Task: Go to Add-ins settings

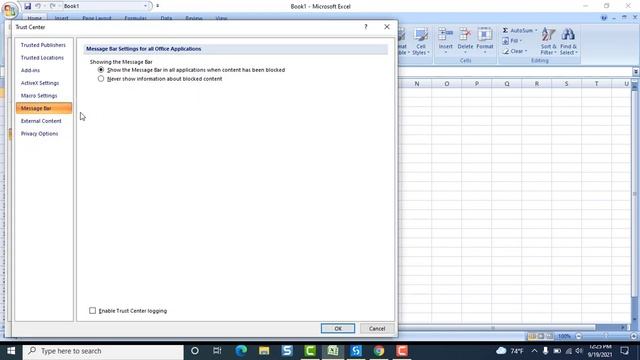Action: tap(31, 70)
